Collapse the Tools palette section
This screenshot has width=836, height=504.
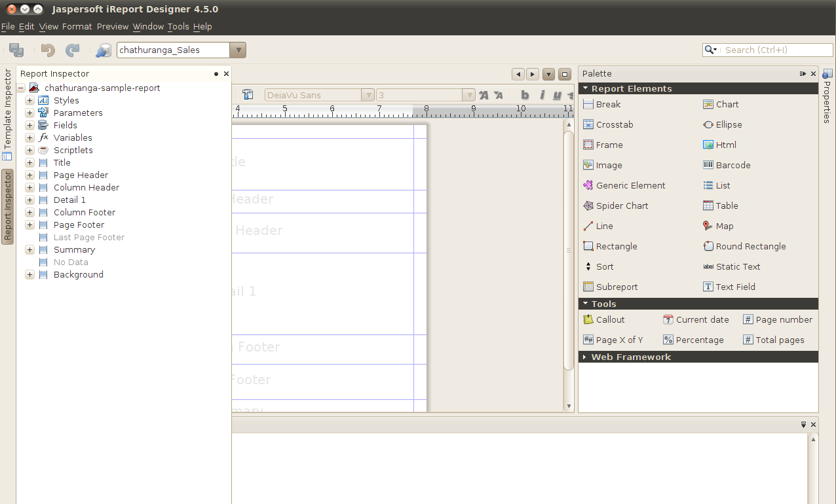click(585, 304)
